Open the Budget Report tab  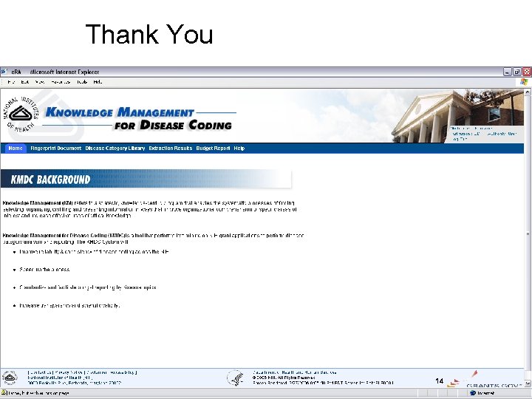coord(213,149)
